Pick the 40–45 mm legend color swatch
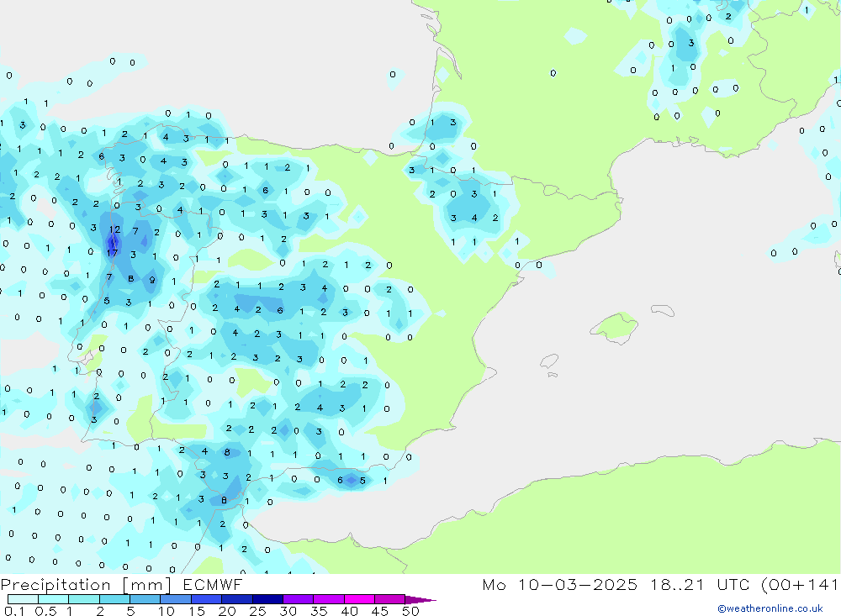841x616 pixels. [359, 599]
